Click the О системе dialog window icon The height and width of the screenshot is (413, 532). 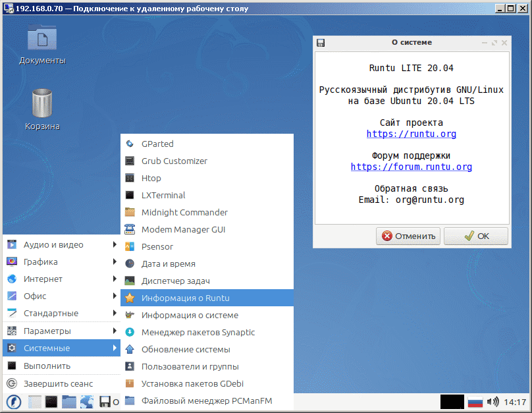tap(321, 43)
